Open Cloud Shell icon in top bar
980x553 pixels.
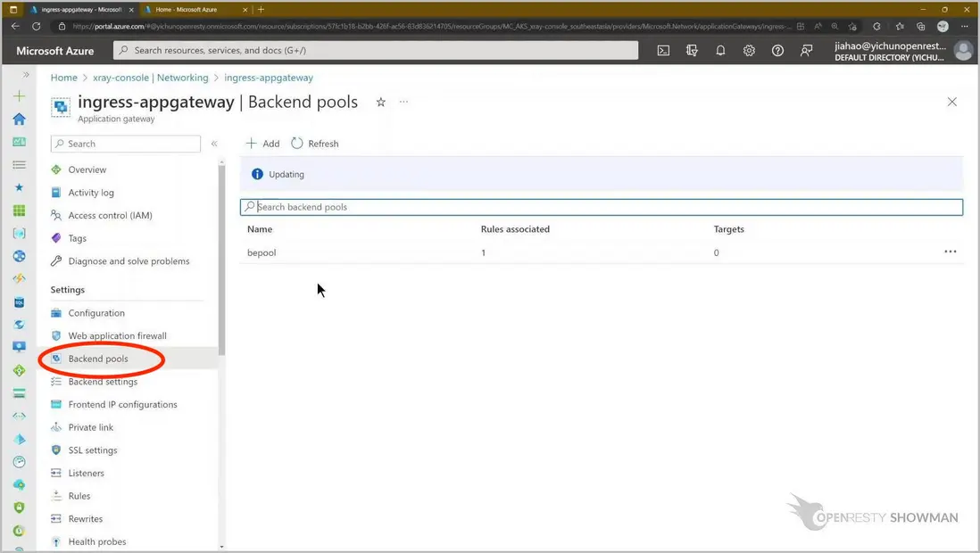click(663, 51)
